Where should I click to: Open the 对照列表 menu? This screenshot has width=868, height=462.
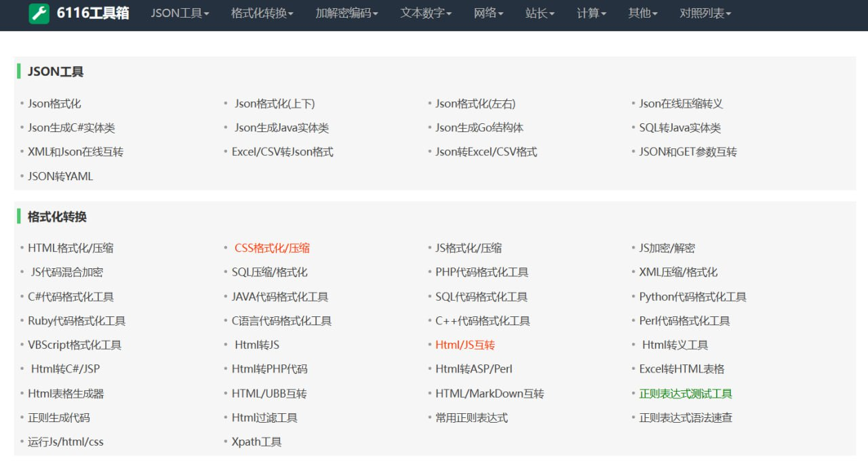point(705,14)
